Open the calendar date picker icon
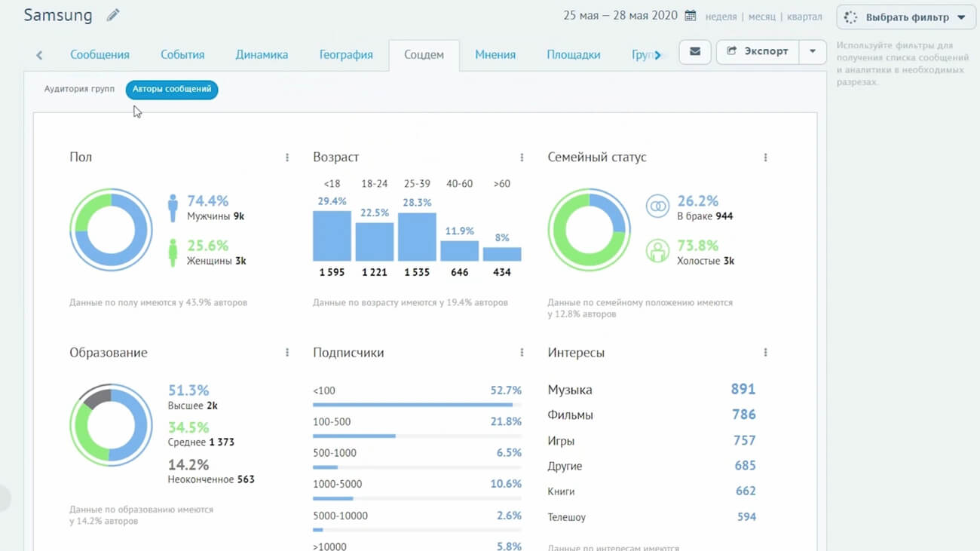 tap(690, 16)
